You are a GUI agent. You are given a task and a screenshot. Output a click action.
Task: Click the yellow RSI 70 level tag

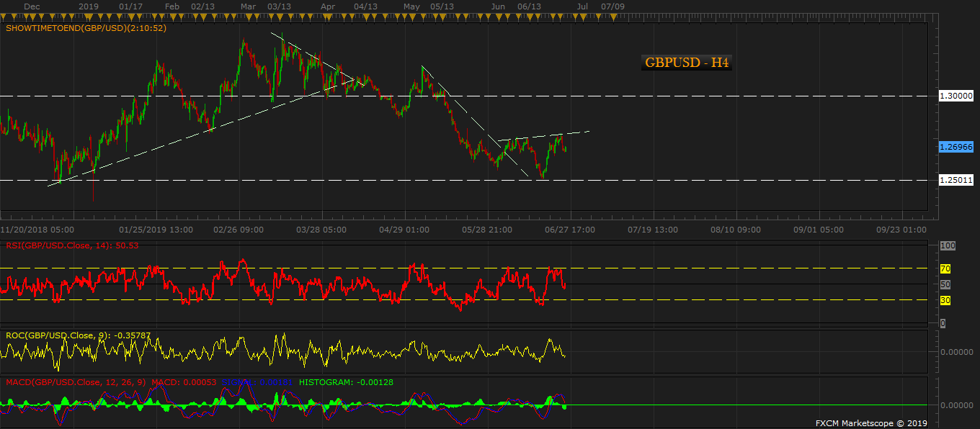(946, 268)
